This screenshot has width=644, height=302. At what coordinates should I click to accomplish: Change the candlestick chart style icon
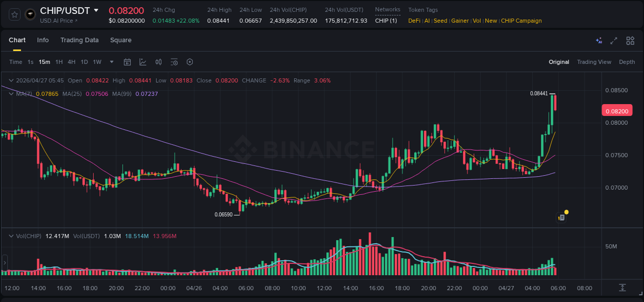(x=159, y=62)
